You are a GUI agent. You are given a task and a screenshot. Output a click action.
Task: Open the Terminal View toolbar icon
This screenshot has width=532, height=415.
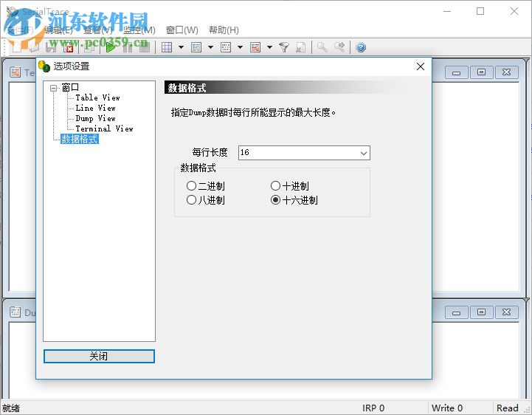(x=255, y=47)
